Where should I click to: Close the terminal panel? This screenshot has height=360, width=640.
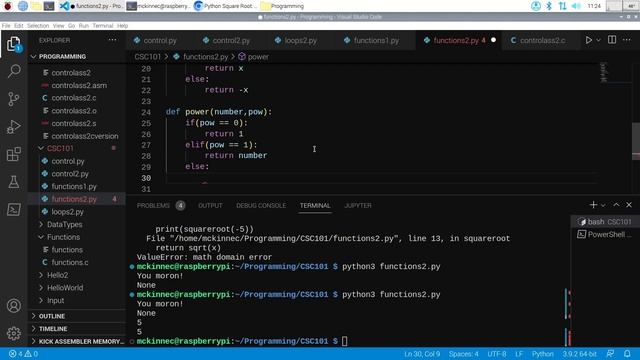tap(629, 205)
